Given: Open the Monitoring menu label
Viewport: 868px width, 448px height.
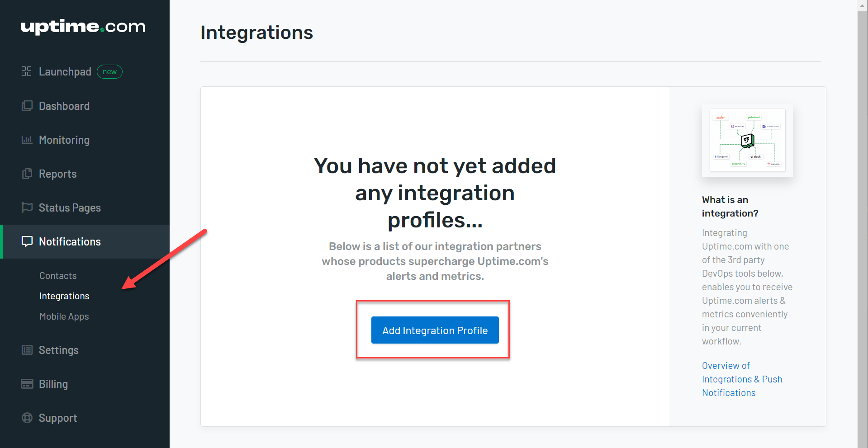Looking at the screenshot, I should [x=64, y=140].
